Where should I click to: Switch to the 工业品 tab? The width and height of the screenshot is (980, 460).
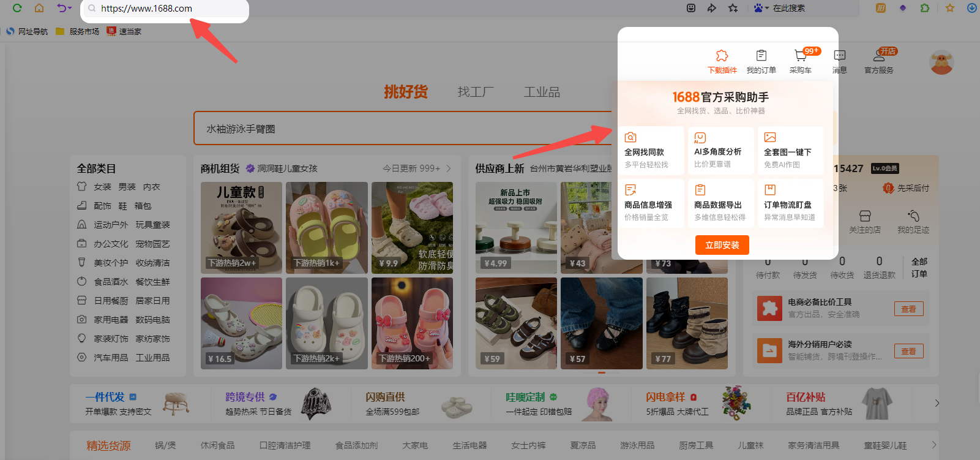(542, 92)
